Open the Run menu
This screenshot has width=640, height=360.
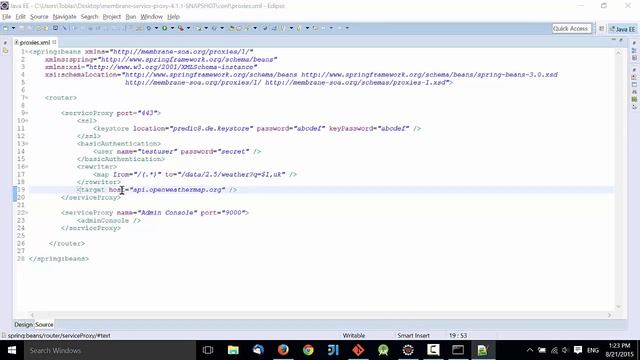click(x=131, y=17)
